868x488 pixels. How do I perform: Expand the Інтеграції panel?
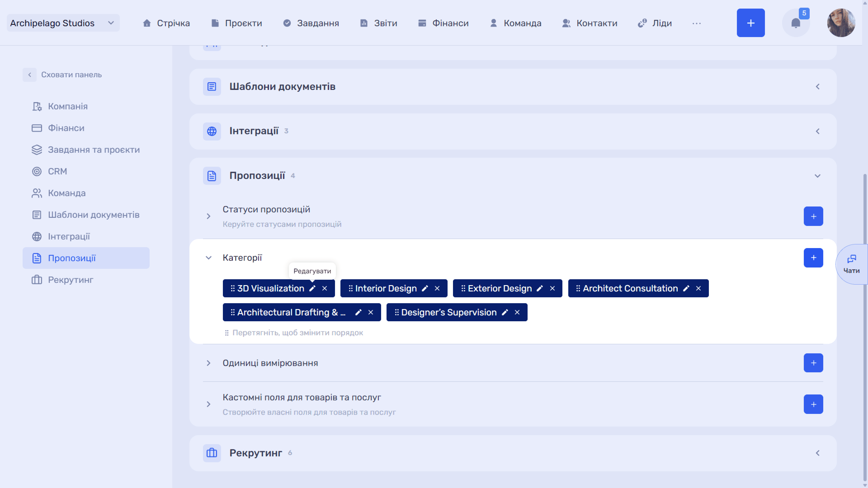coord(817,131)
